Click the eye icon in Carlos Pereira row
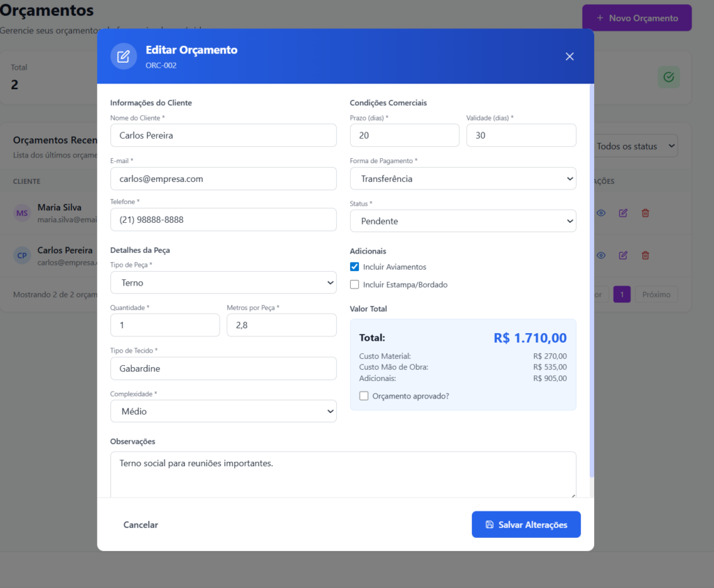Screen dimensions: 714x588 [x=601, y=256]
